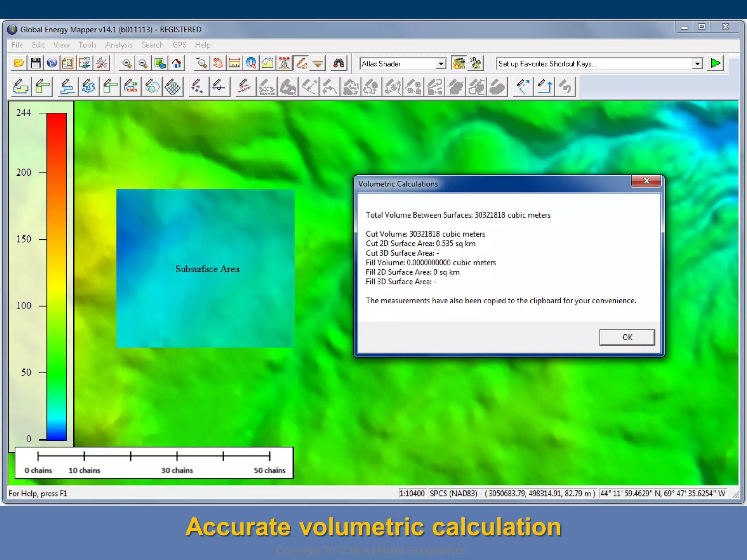
Task: Select the Create Line Feature digitizer icon
Action: pos(67,87)
